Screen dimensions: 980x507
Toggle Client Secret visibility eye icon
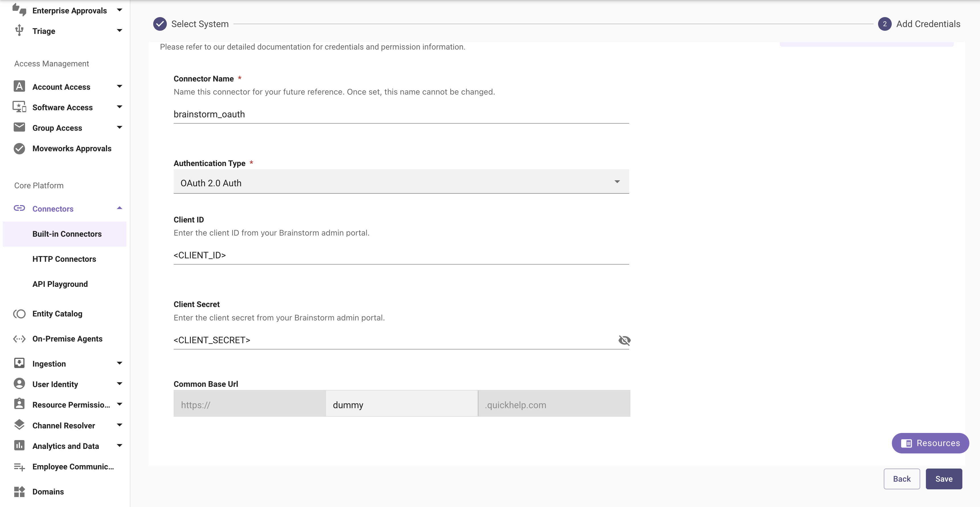coord(624,340)
